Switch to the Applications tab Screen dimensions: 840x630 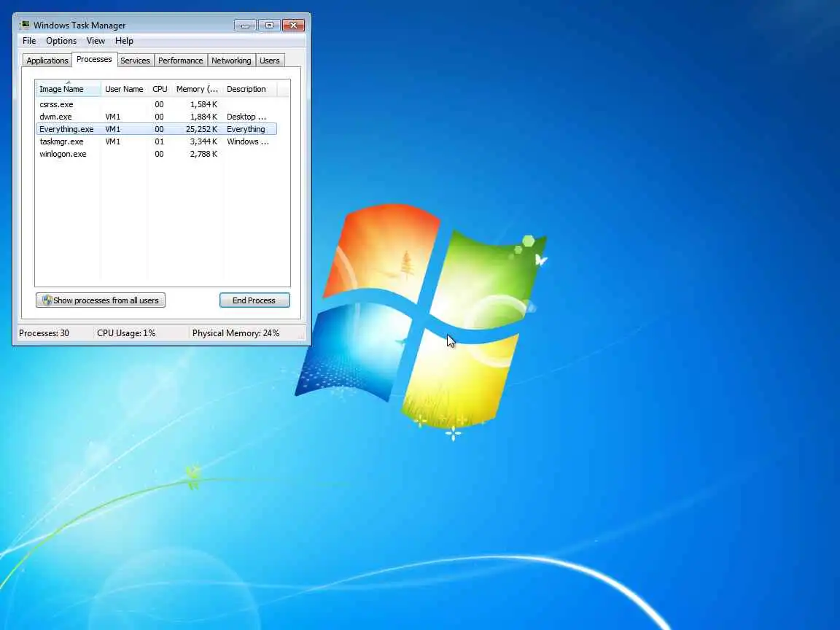pyautogui.click(x=47, y=61)
